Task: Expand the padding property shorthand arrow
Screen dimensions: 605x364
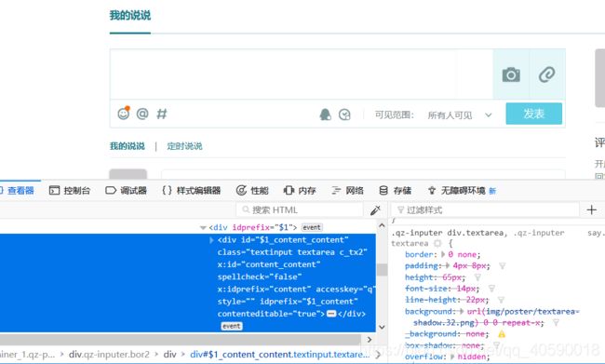Action: pyautogui.click(x=448, y=266)
